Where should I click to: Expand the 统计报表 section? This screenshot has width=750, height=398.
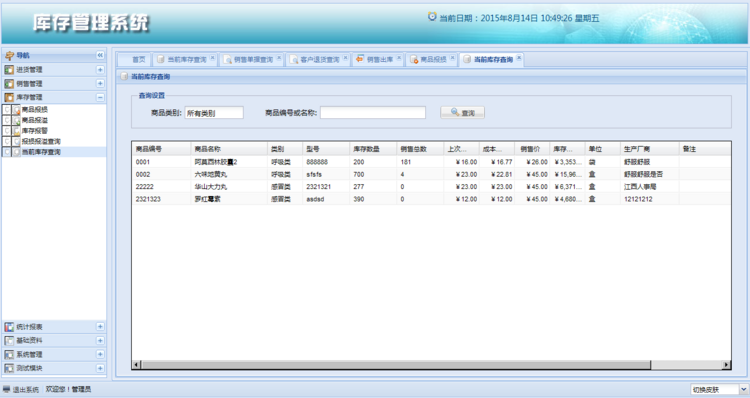(x=100, y=327)
